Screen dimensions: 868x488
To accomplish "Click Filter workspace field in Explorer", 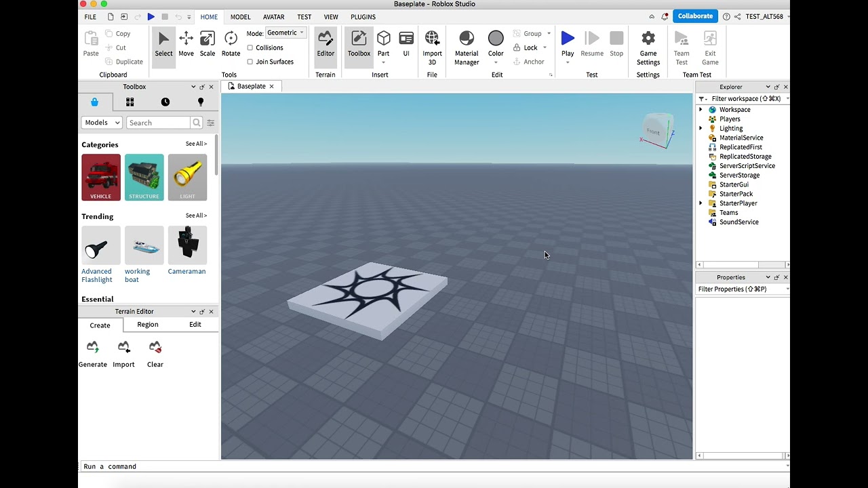I will click(746, 99).
